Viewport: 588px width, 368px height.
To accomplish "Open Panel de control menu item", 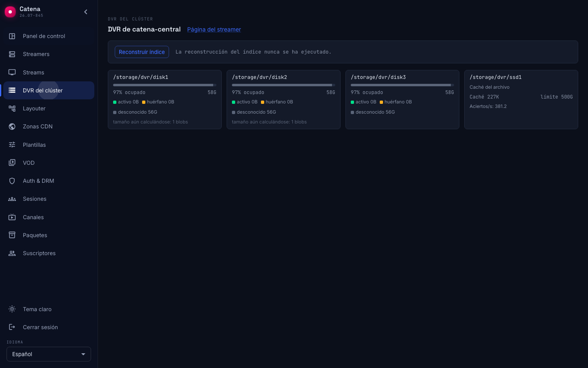I will pyautogui.click(x=49, y=36).
